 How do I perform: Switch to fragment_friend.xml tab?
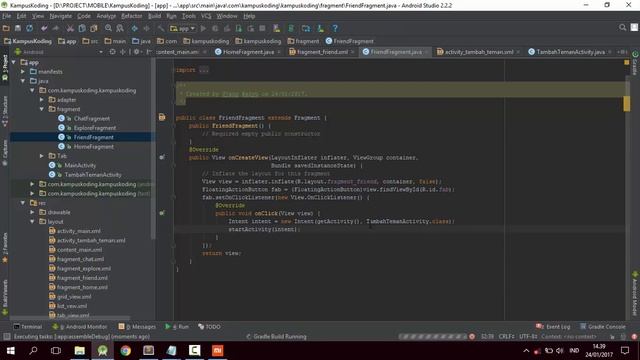(322, 52)
